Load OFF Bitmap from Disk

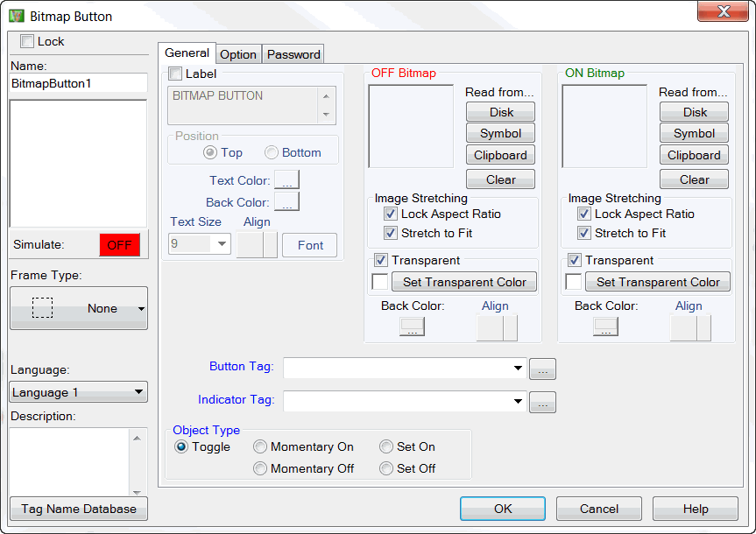[501, 112]
